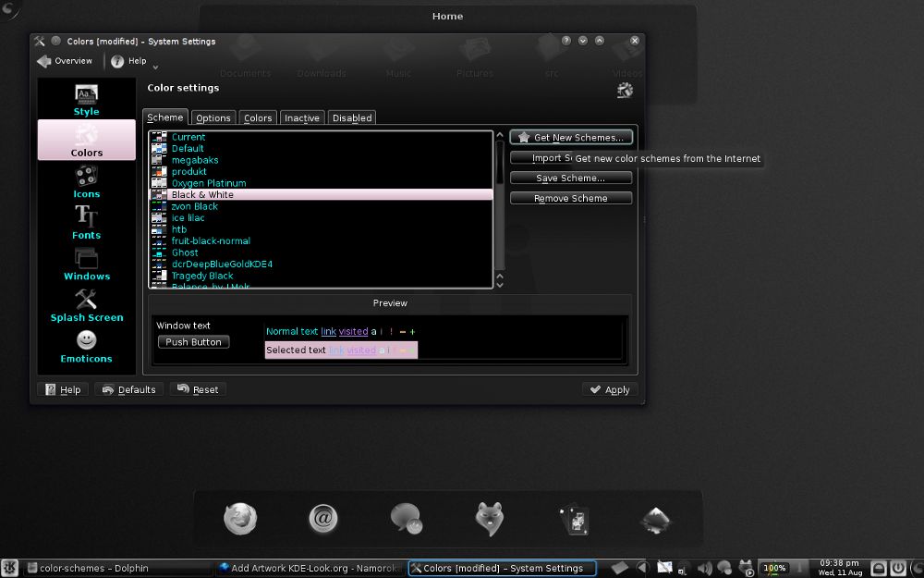Open the Icons settings module
Viewport: 924px width, 578px height.
coord(86,182)
